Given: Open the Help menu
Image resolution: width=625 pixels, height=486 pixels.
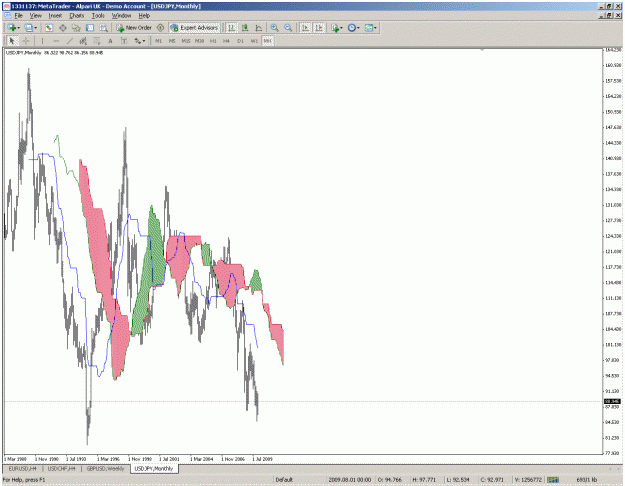Looking at the screenshot, I should [x=144, y=16].
